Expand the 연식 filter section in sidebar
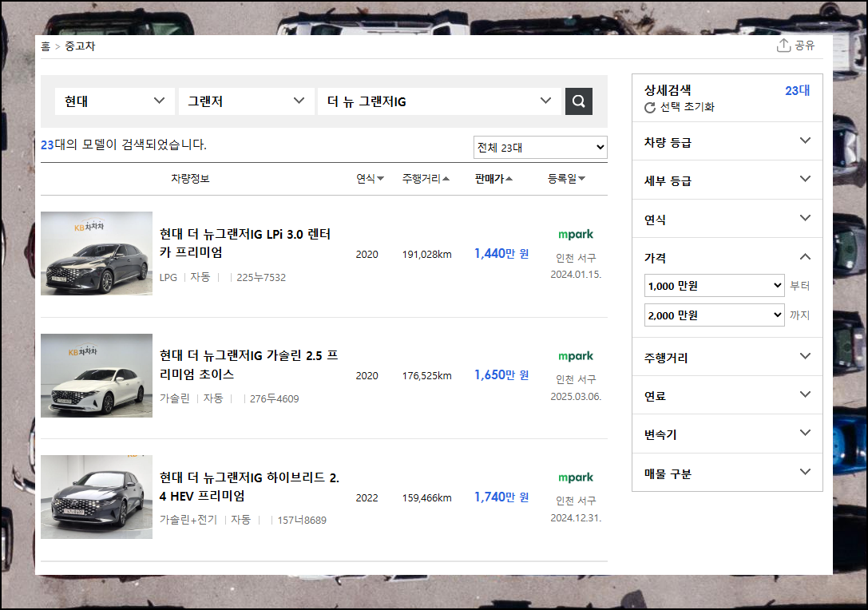The height and width of the screenshot is (610, 868). coord(727,220)
